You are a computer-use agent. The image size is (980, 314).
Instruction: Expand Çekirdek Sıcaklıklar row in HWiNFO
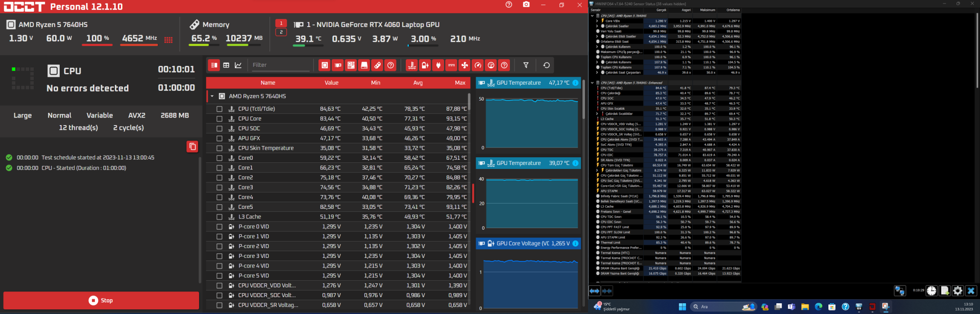pyautogui.click(x=597, y=114)
